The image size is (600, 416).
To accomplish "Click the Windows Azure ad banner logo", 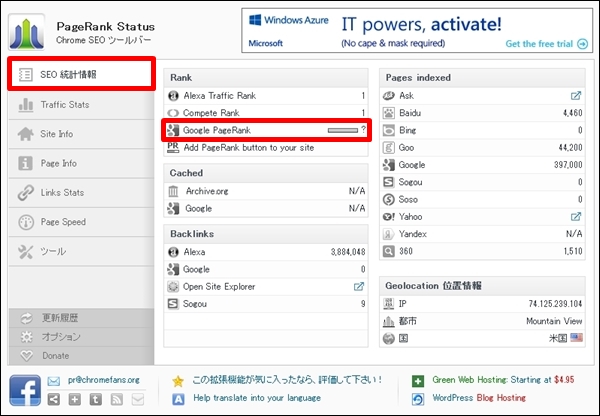I will [289, 20].
